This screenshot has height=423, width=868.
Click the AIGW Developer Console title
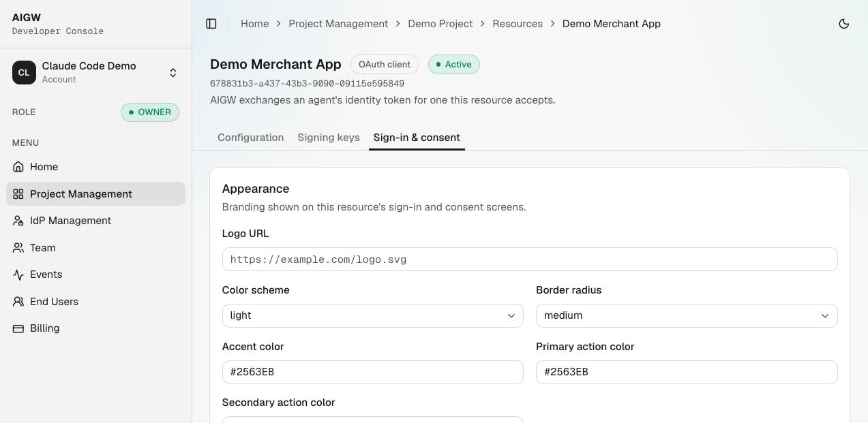click(x=58, y=24)
